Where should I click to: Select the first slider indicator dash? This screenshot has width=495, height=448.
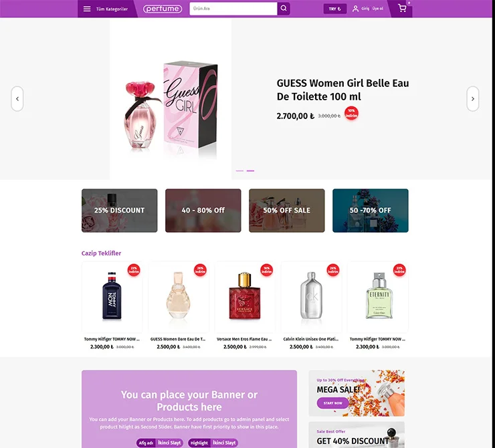click(x=239, y=171)
